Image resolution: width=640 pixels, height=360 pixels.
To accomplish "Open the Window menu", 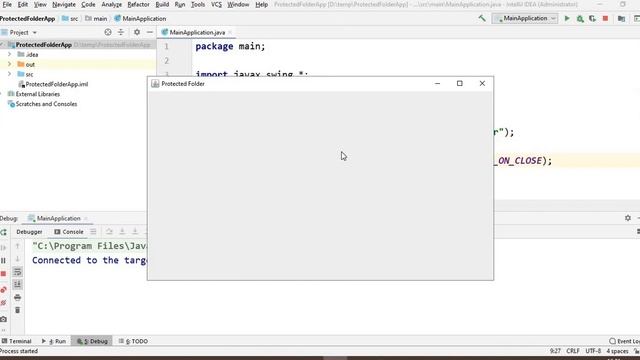I will [x=238, y=4].
